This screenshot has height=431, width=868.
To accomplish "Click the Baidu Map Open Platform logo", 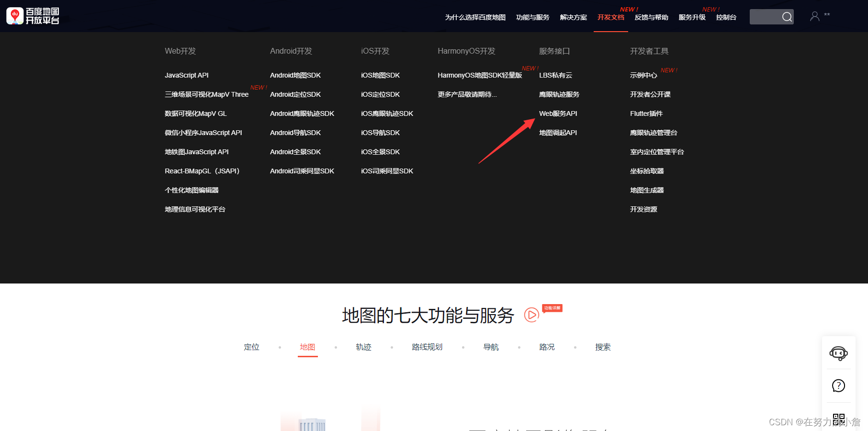I will (33, 16).
